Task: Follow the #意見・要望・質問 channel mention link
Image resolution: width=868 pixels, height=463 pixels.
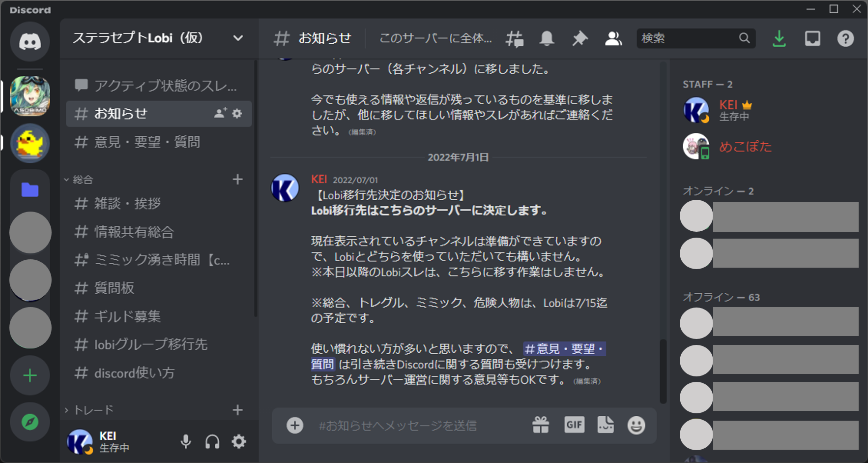Action: coord(564,349)
